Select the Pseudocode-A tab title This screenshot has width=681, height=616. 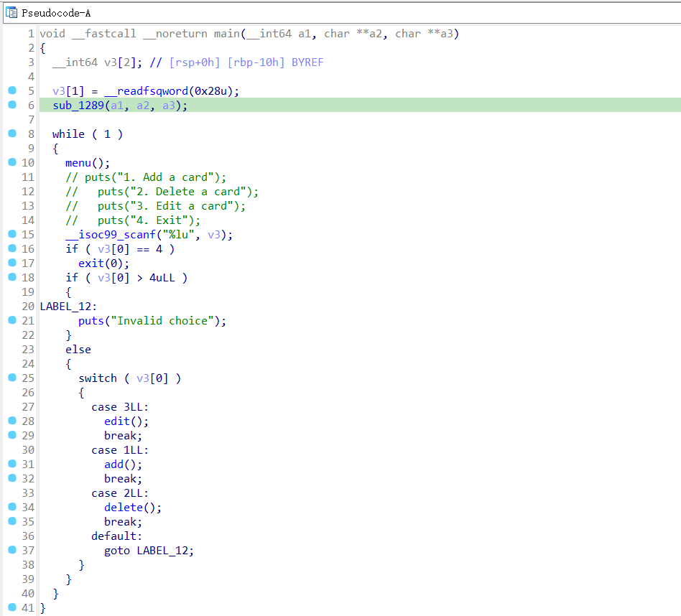[56, 13]
